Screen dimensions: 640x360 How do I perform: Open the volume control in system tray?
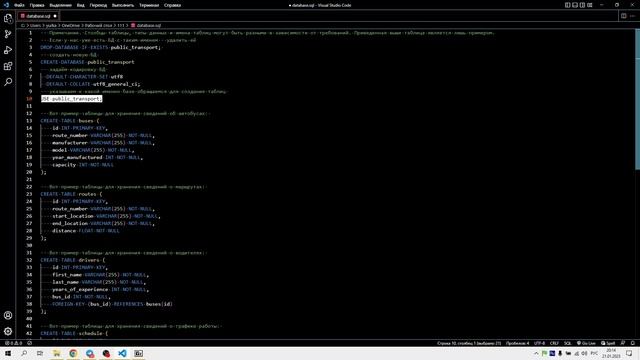(x=584, y=353)
